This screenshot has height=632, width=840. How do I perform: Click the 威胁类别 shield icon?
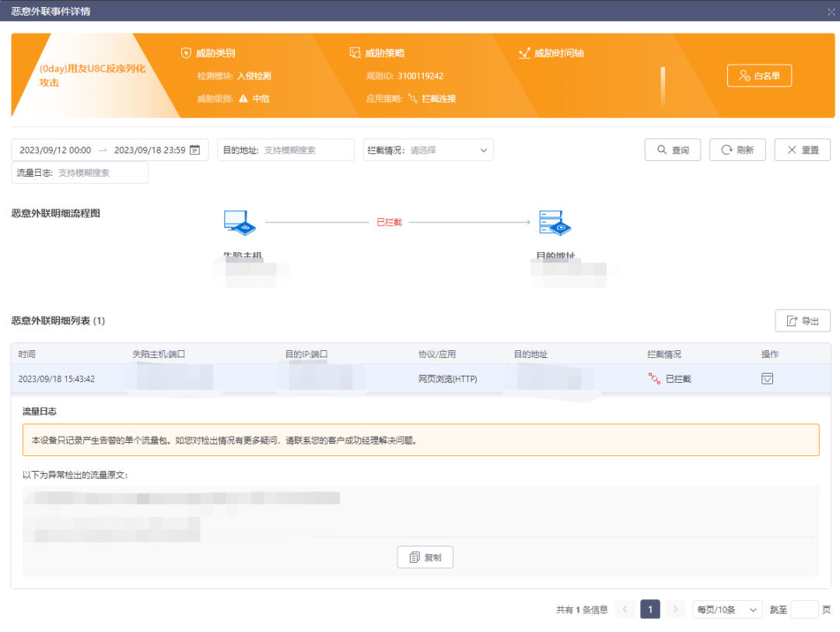(x=186, y=52)
